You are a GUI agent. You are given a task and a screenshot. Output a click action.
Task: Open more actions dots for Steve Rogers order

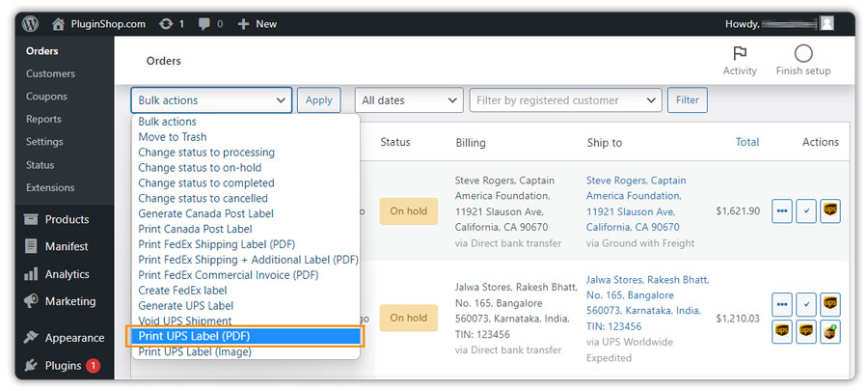point(781,211)
